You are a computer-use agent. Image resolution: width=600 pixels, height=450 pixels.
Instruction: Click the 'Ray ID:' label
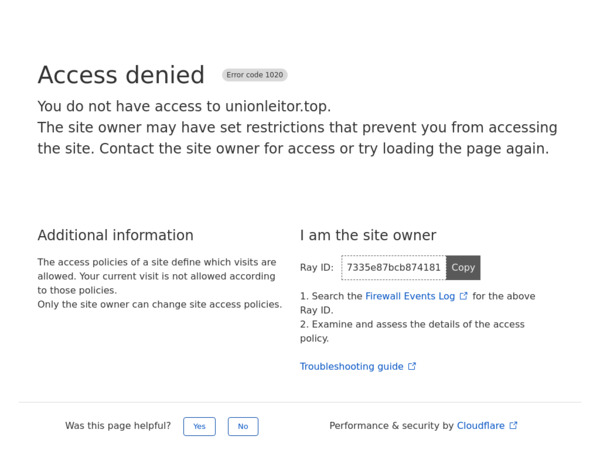tap(317, 268)
